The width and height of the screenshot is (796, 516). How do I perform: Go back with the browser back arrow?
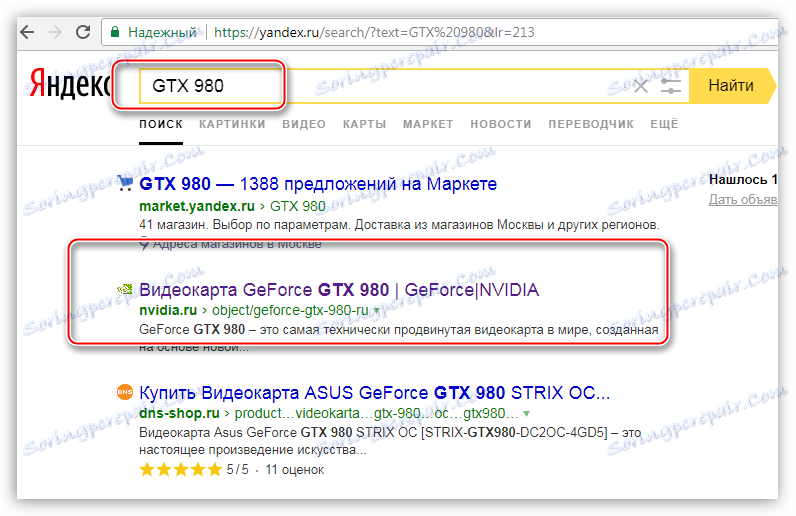[x=27, y=33]
